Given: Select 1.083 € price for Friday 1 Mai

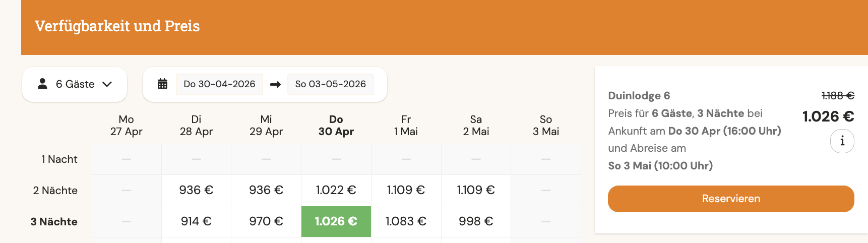Looking at the screenshot, I should pyautogui.click(x=406, y=221).
